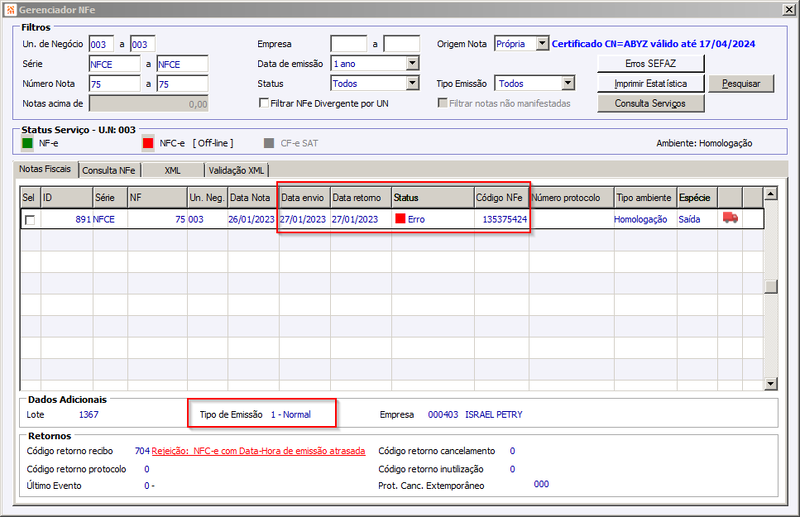
Task: Click the NF column header
Action: click(157, 198)
